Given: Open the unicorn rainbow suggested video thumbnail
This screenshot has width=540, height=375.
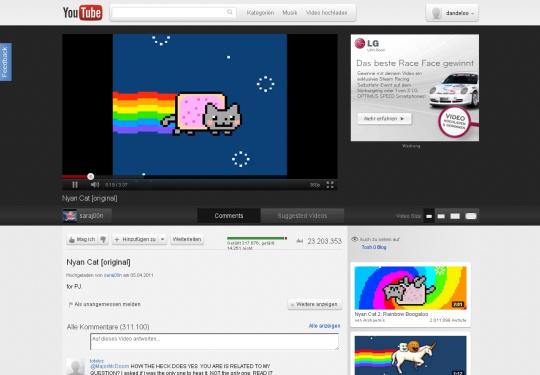Looking at the screenshot, I should click(411, 356).
